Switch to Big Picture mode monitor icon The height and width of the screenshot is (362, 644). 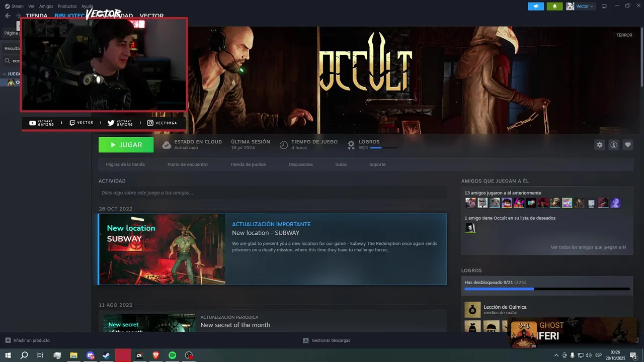tap(604, 6)
